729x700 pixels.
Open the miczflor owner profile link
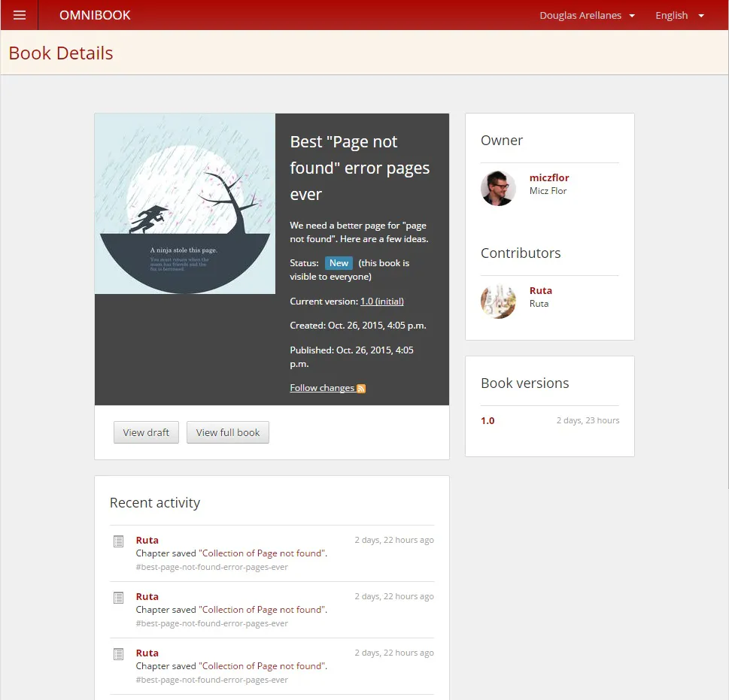(549, 177)
